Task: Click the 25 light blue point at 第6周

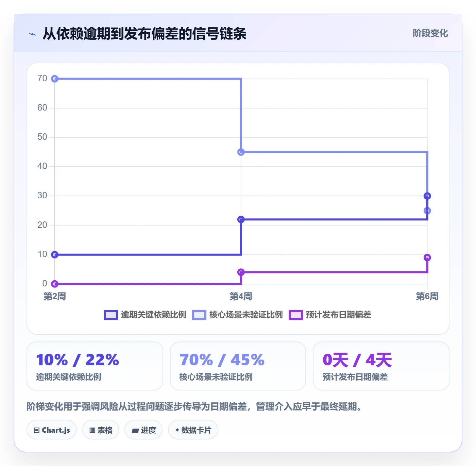Action: coord(427,211)
